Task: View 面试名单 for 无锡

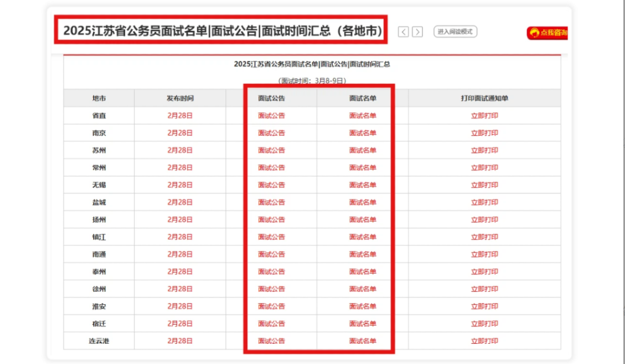Action: point(363,185)
